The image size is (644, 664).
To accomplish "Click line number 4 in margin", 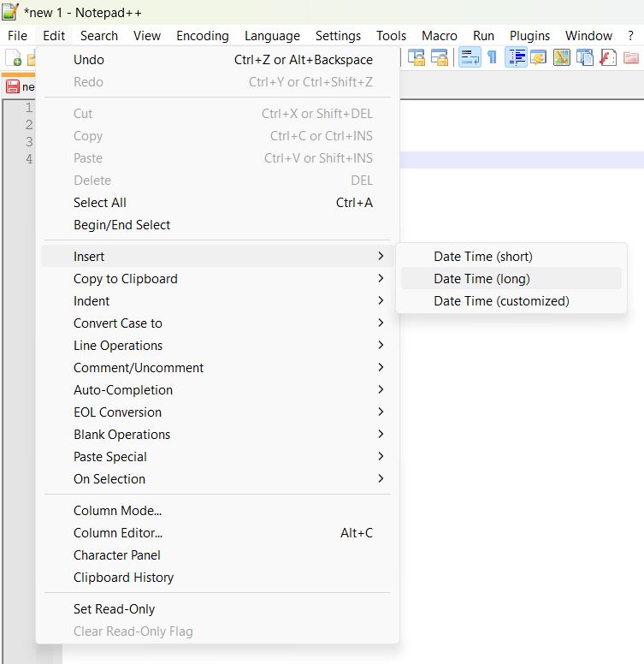I will [28, 159].
